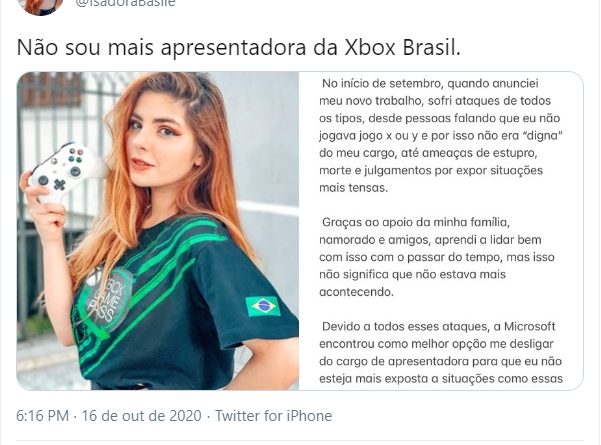Click the paragraph starting No início de setembro
This screenshot has width=601, height=445.
[x=441, y=135]
